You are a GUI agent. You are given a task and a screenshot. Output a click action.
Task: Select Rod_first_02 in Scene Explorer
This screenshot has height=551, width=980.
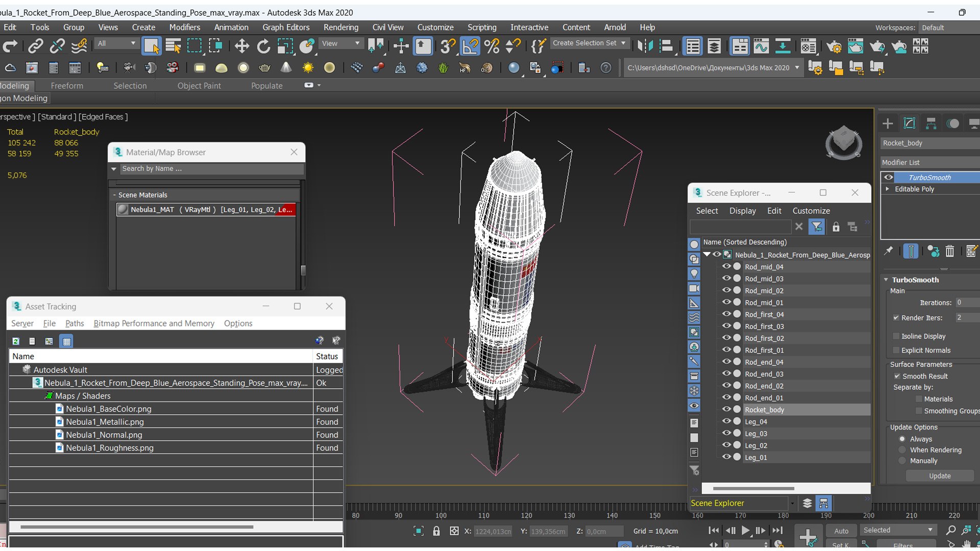pyautogui.click(x=764, y=338)
